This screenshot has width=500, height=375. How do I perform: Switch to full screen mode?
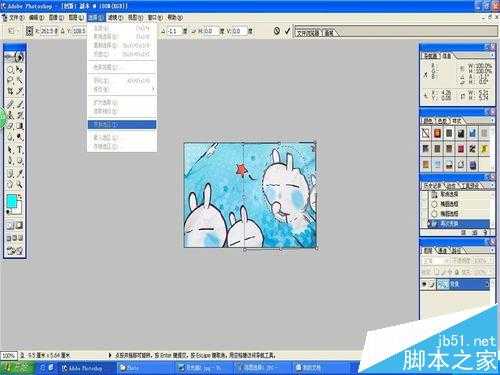point(21,238)
